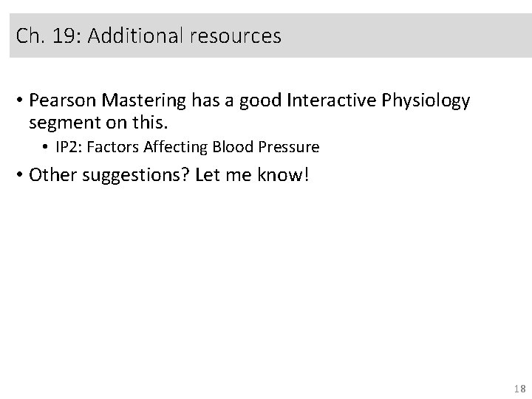The width and height of the screenshot is (532, 399).
Task: Click the word 'Physiology' in the first bullet
Action: click(426, 100)
